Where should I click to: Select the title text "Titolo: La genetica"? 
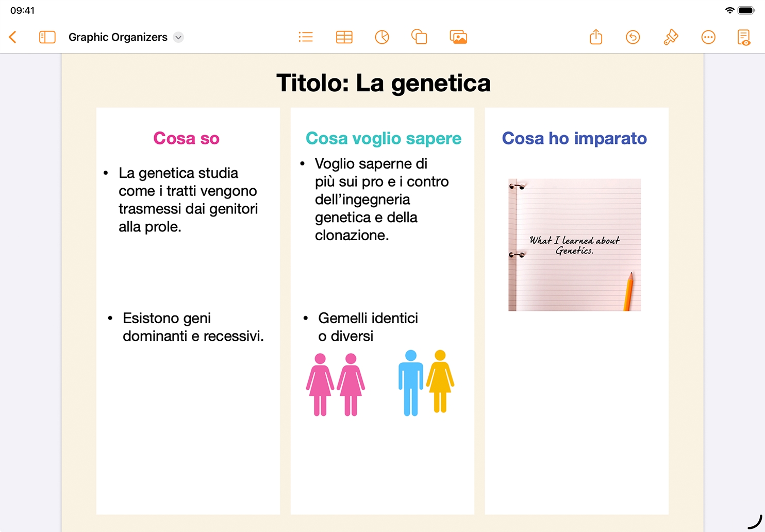[x=383, y=83]
